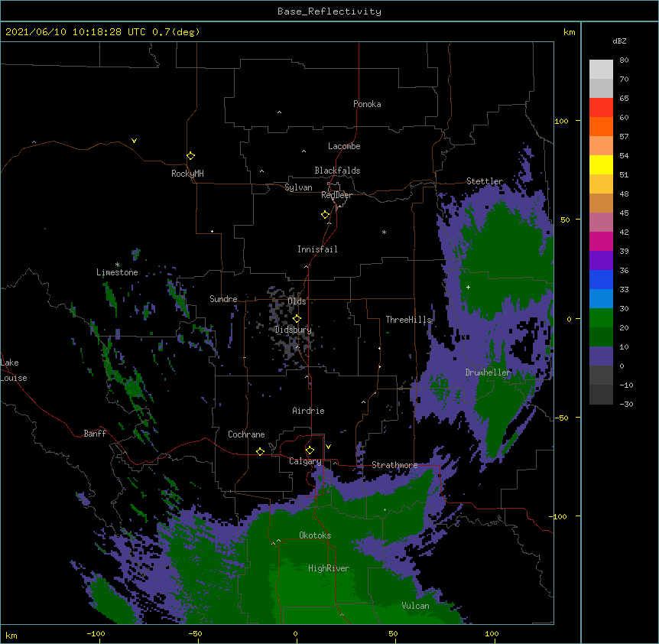This screenshot has width=659, height=644.
Task: Click the yellow V marker near Calgary
Action: [328, 447]
